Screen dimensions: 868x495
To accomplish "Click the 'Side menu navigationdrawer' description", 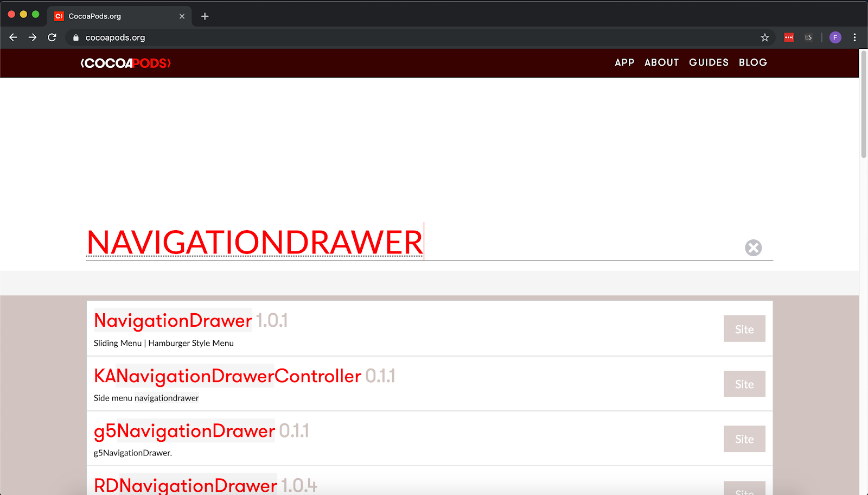I will pos(146,398).
